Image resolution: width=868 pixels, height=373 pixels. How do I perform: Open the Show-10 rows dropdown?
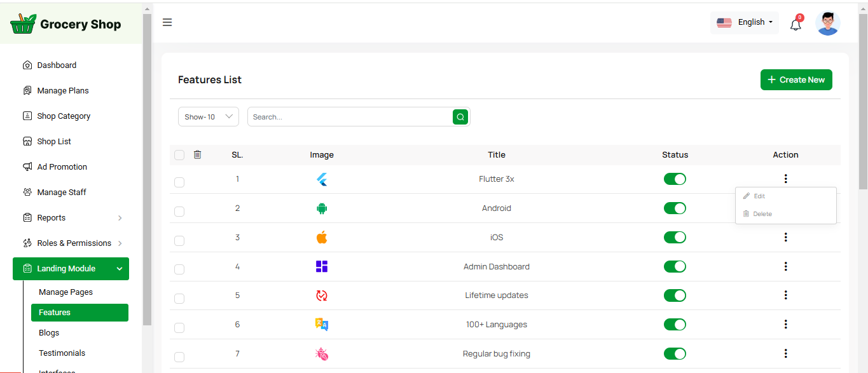[x=208, y=117]
